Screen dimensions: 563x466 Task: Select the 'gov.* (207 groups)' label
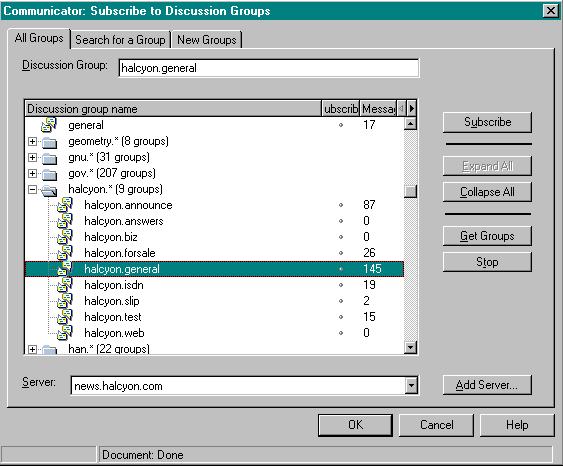tap(112, 173)
